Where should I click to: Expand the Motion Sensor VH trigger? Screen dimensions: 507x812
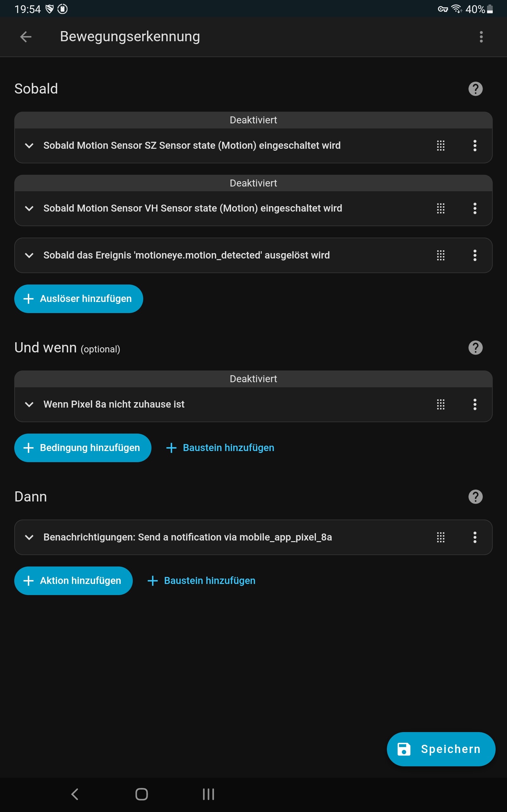pyautogui.click(x=29, y=208)
